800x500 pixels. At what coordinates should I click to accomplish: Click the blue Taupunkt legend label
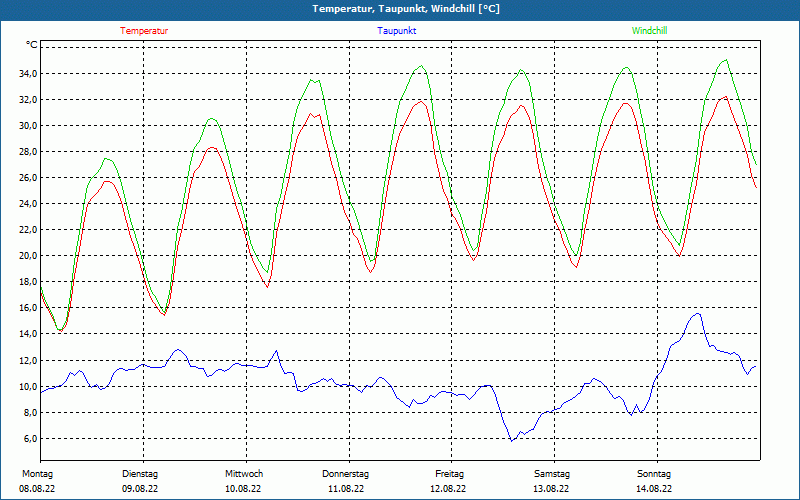(397, 31)
